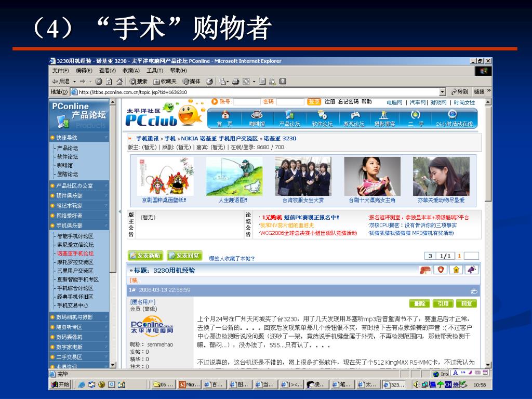Go to the home page via the Home icon

pos(119,82)
